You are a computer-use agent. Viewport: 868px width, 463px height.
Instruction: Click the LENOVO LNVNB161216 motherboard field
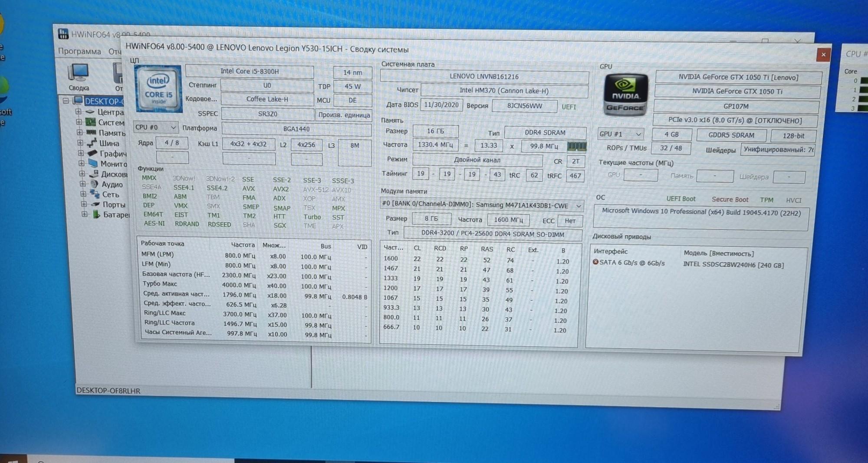(x=484, y=76)
